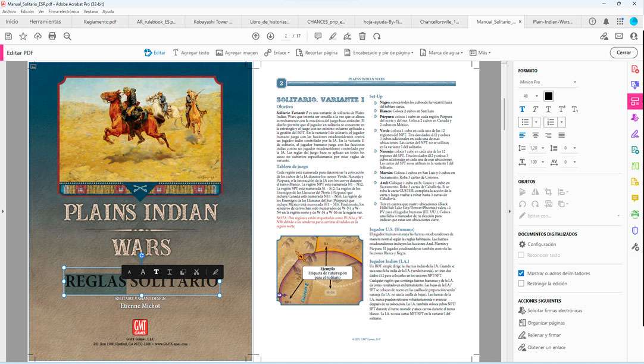Open Marca de agua dropdown
This screenshot has height=364, width=644.
point(441,52)
